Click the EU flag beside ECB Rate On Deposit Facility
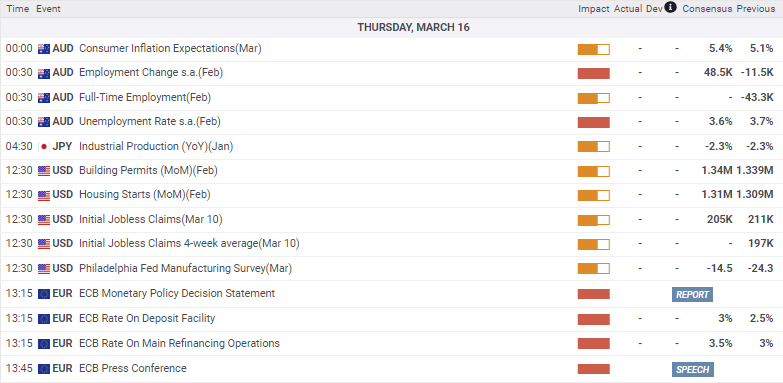783x383 pixels. (44, 319)
